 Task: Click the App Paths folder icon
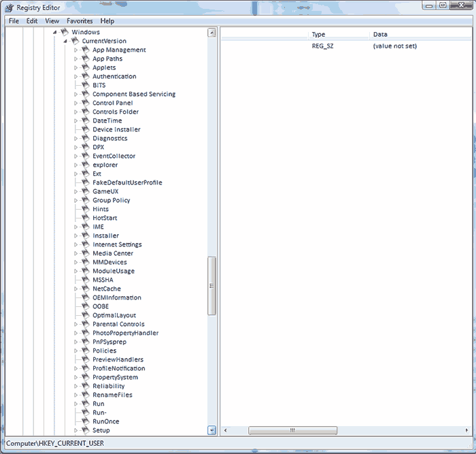tap(86, 59)
